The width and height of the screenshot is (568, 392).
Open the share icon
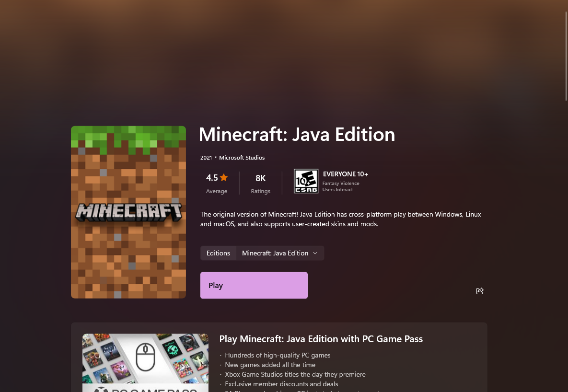click(480, 290)
